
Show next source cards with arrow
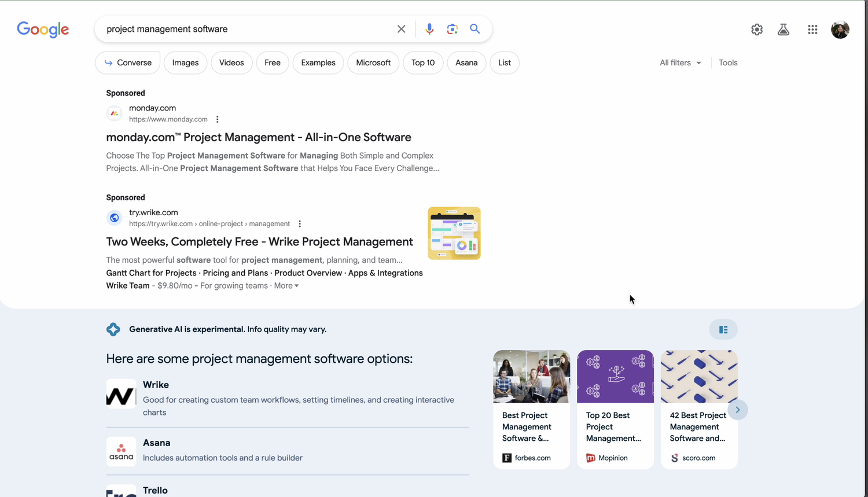(x=738, y=410)
